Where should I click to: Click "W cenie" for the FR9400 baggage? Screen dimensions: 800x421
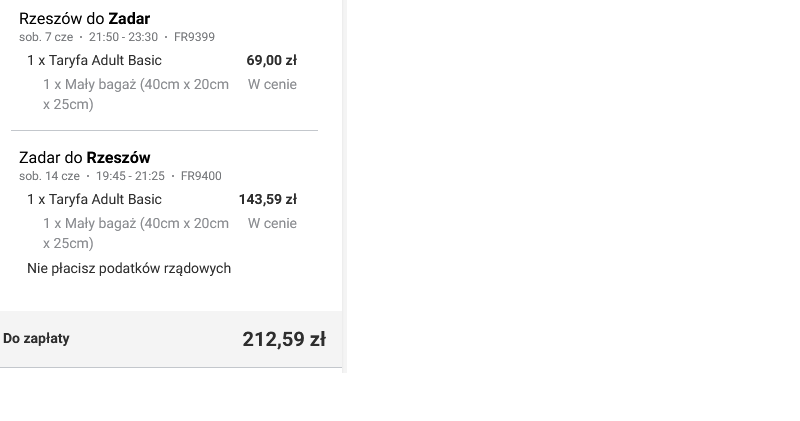click(272, 223)
